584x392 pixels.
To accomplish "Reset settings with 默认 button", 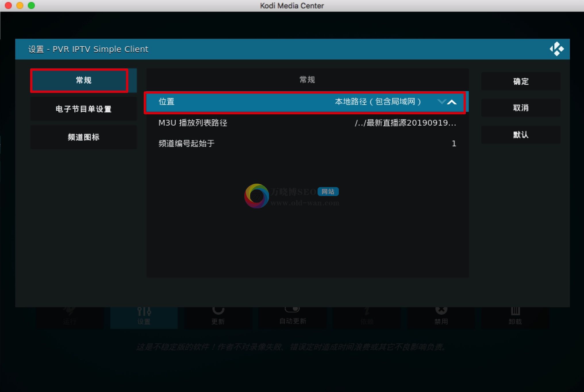I will click(521, 135).
